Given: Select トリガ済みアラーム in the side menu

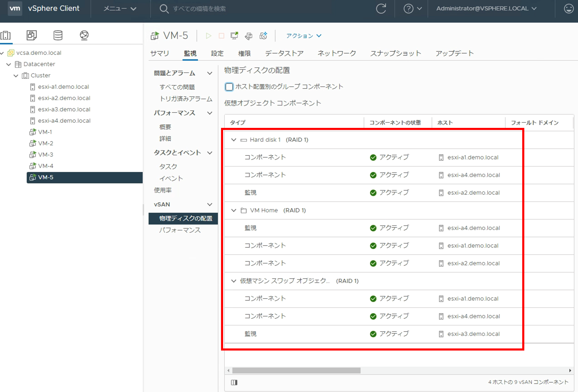Looking at the screenshot, I should point(186,99).
